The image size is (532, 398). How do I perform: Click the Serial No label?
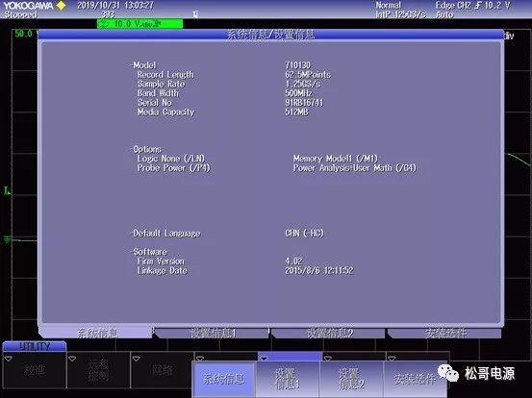154,102
